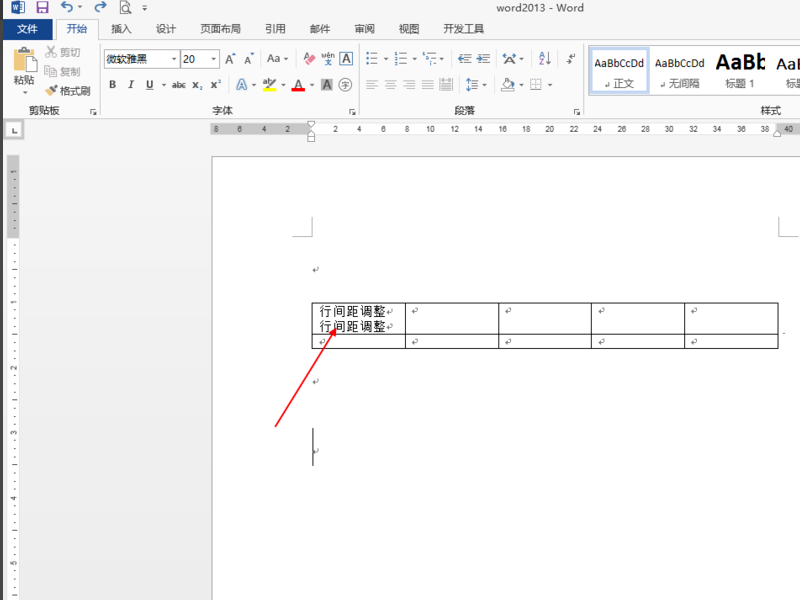Click the decrease indent icon
Image resolution: width=800 pixels, height=600 pixels.
tap(465, 59)
